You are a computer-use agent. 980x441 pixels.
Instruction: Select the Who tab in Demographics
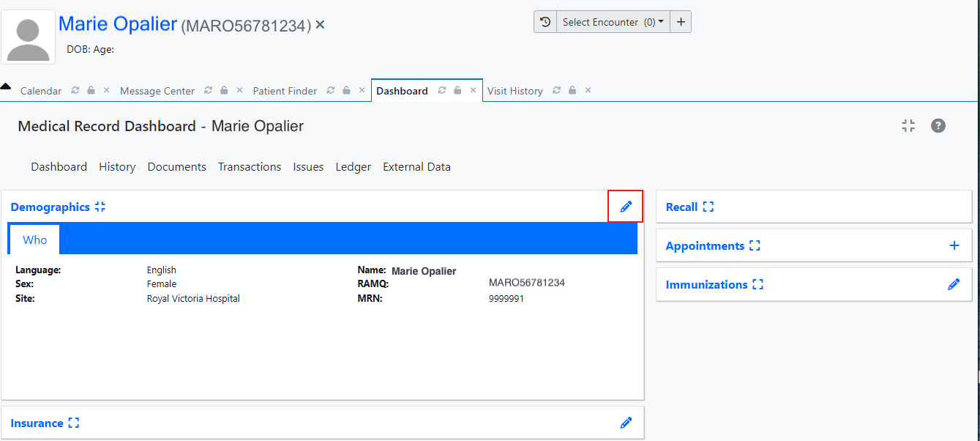[34, 240]
